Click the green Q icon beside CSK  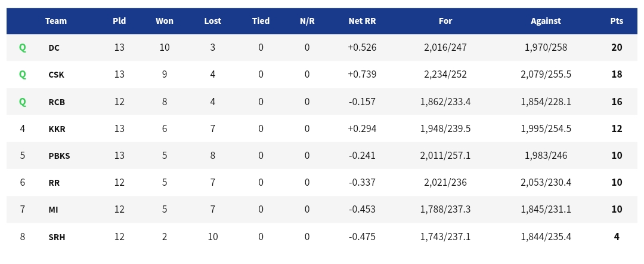pyautogui.click(x=22, y=75)
